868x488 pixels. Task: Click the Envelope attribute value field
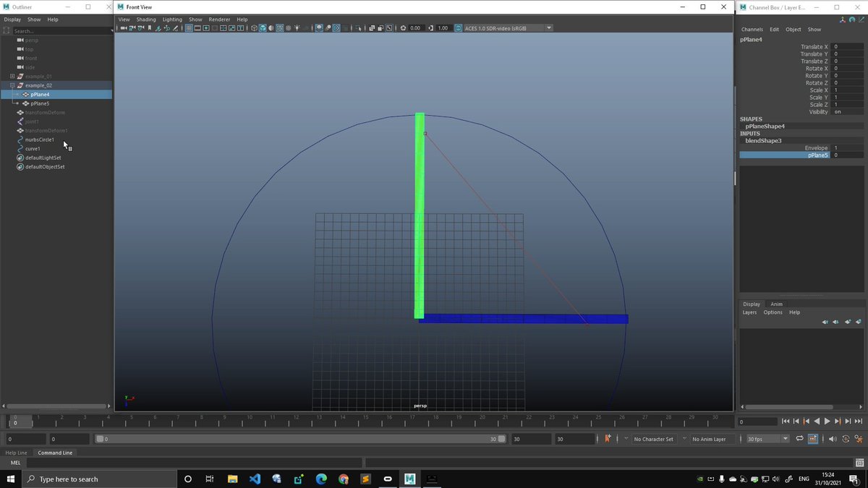pos(847,148)
